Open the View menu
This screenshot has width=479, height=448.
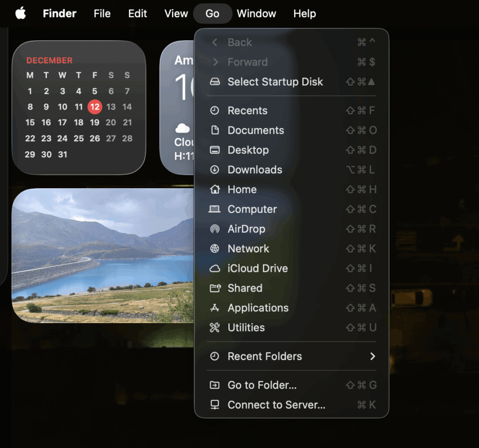(x=176, y=14)
